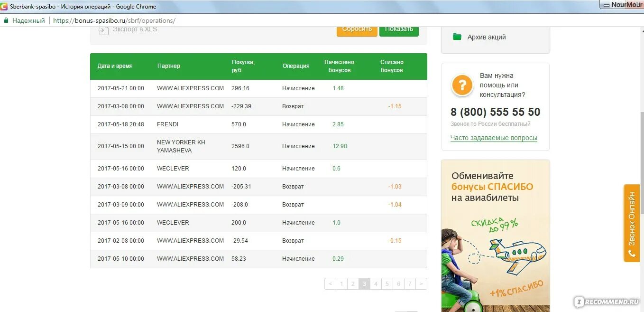
Task: Click the Возврат cell in the -229.39 row
Action: [293, 106]
